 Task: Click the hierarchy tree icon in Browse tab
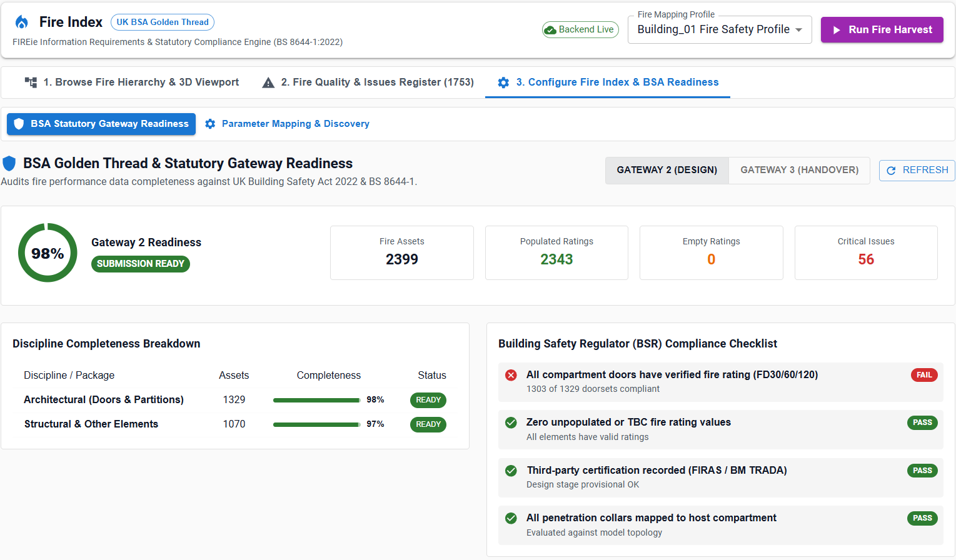coord(31,82)
